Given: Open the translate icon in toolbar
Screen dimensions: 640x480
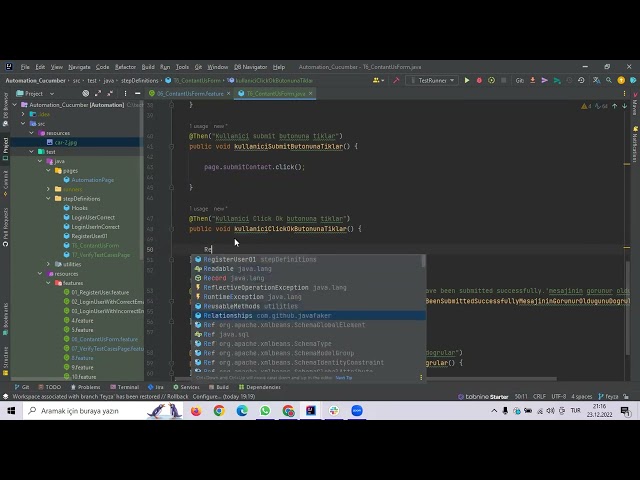Looking at the screenshot, I should coord(596,80).
